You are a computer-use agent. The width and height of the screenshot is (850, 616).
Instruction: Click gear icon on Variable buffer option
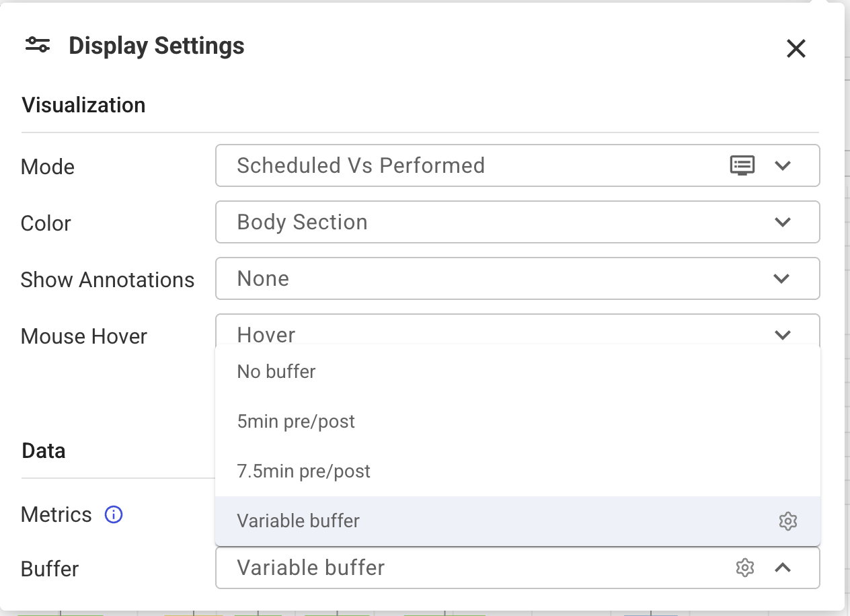click(787, 521)
